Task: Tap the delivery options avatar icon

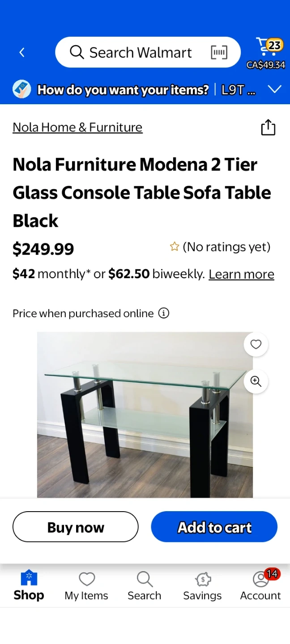Action: click(x=21, y=89)
